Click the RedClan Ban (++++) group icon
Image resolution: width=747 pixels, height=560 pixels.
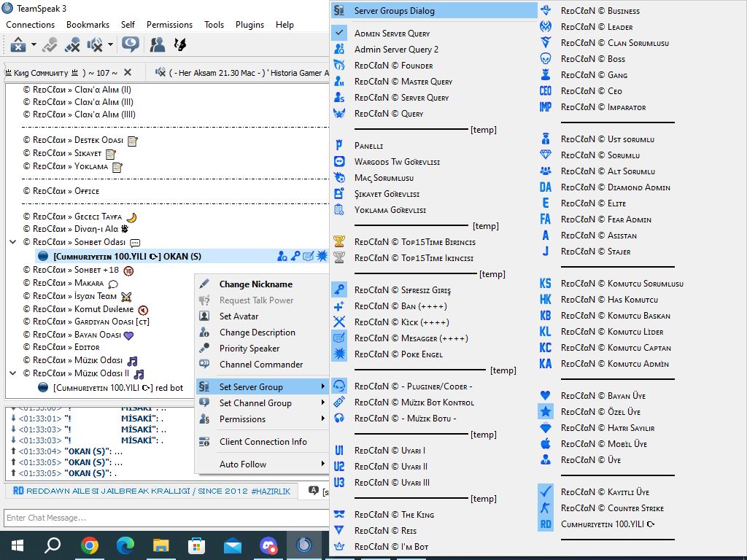point(339,306)
